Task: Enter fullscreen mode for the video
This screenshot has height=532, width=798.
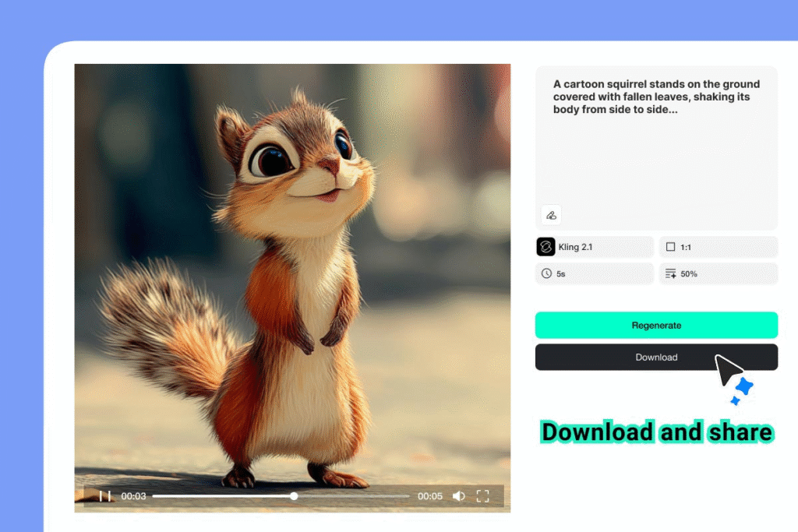Action: pyautogui.click(x=482, y=496)
